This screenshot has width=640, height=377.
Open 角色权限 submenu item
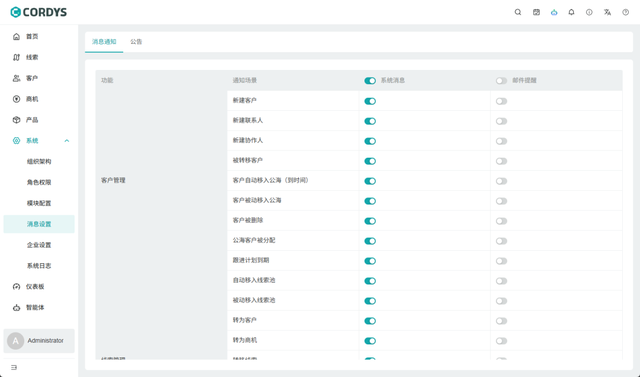tap(39, 182)
